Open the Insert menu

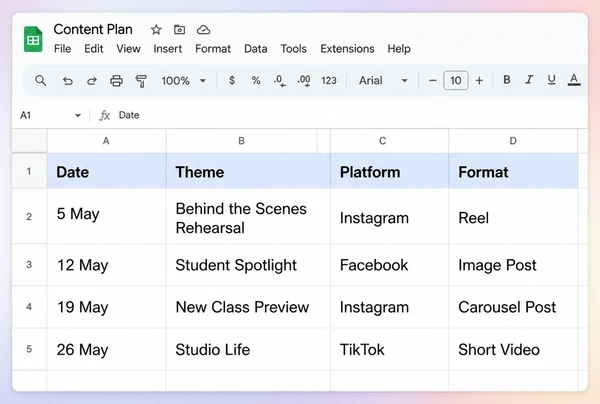[x=168, y=49]
